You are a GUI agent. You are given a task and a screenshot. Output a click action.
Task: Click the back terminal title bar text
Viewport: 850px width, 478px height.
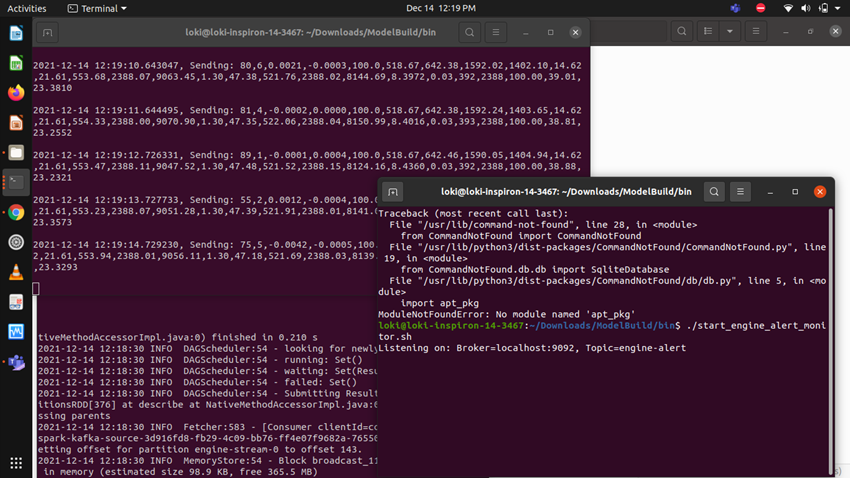coord(311,33)
